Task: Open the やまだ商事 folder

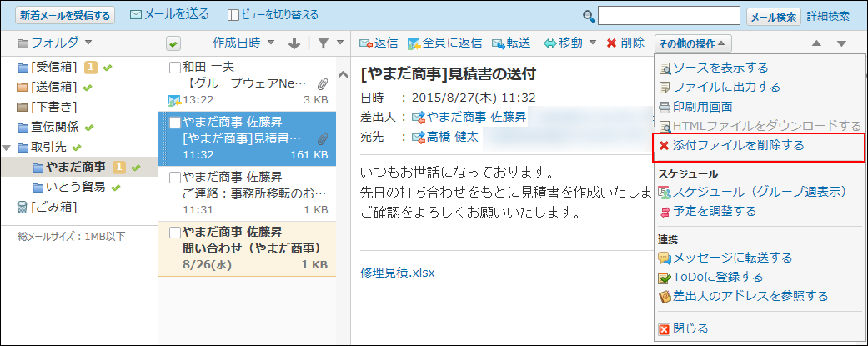Action: (77, 168)
